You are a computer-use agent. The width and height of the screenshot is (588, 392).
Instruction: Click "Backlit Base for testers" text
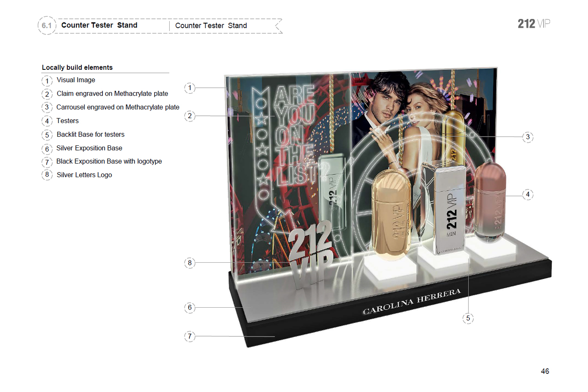(91, 134)
